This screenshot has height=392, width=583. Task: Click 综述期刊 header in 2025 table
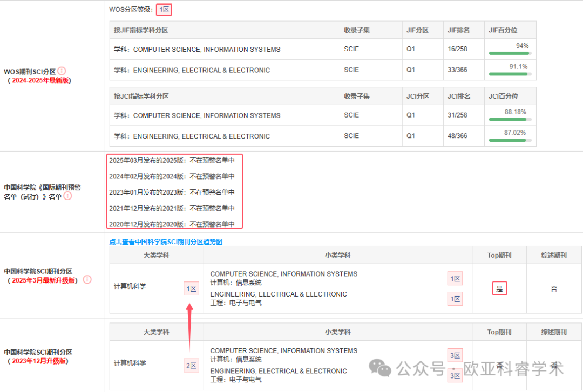pos(554,255)
